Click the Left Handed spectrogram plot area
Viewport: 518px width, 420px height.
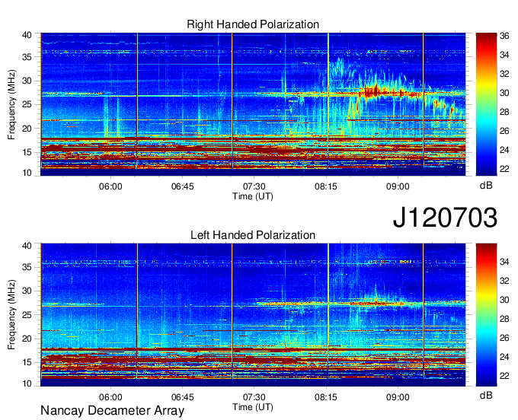(x=253, y=315)
